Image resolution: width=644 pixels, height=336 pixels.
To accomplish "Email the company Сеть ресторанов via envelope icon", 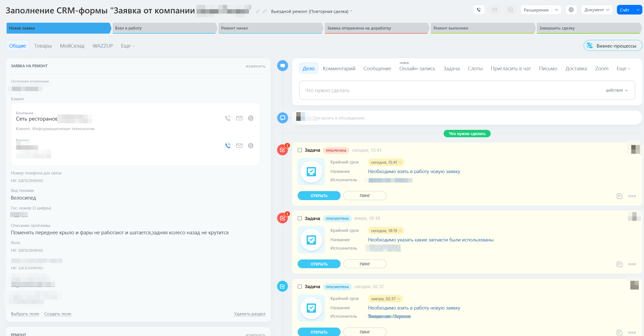I will [x=239, y=118].
